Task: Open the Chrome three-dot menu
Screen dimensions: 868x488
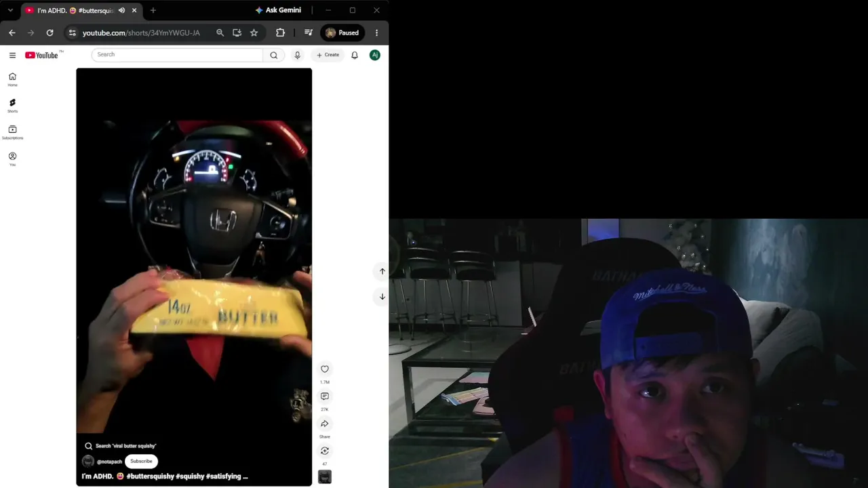Action: tap(377, 33)
